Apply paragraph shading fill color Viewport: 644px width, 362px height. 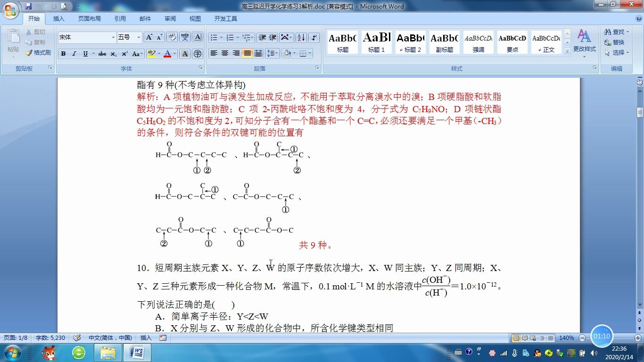pyautogui.click(x=287, y=54)
